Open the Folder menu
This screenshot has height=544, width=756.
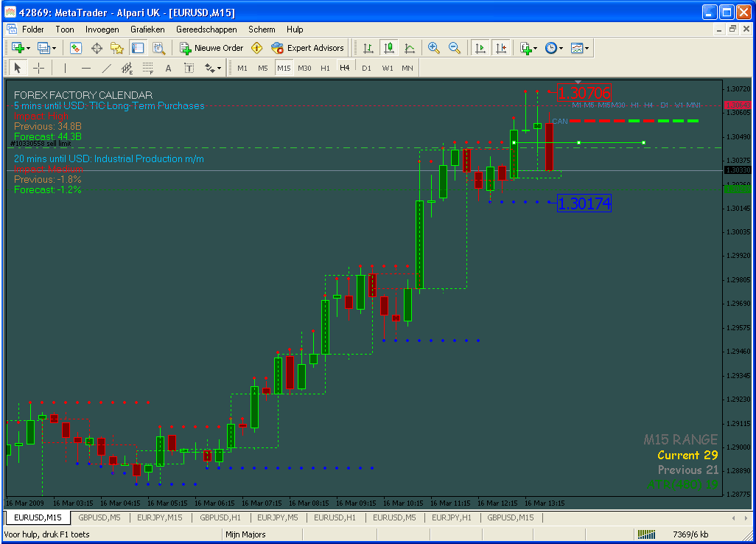[32, 29]
